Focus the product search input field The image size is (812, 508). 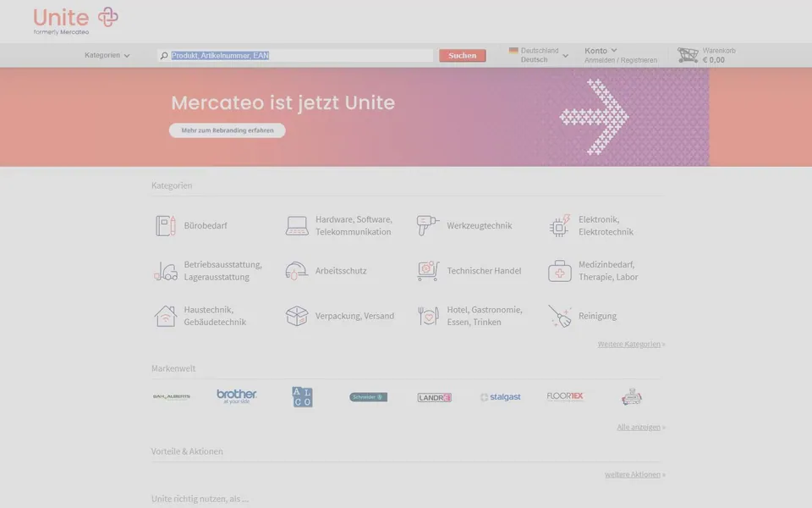(295, 56)
